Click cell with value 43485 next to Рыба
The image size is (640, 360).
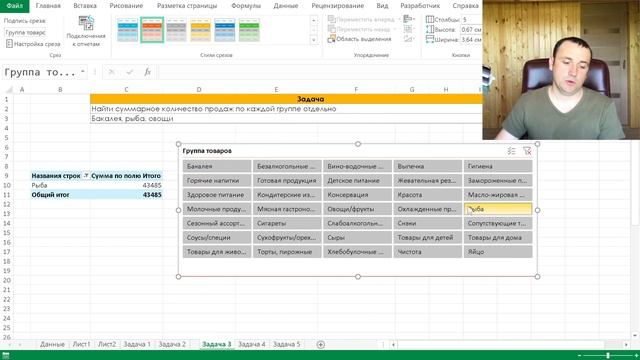[126, 185]
